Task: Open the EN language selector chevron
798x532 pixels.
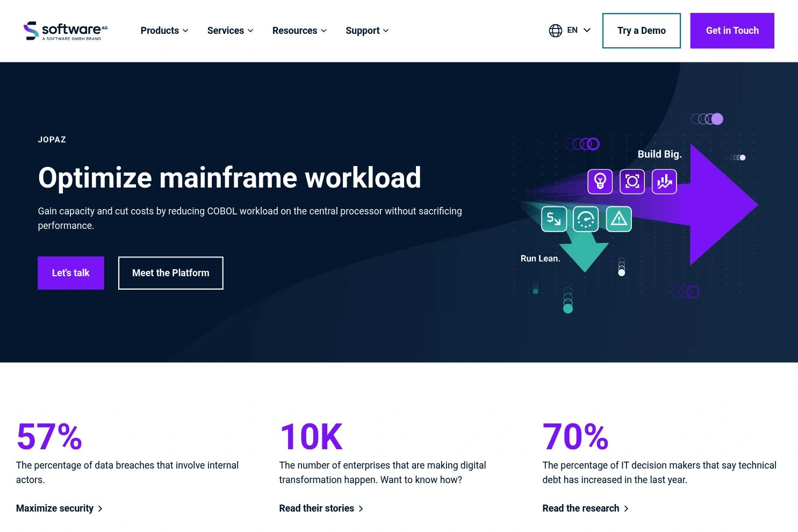Action: (x=587, y=30)
